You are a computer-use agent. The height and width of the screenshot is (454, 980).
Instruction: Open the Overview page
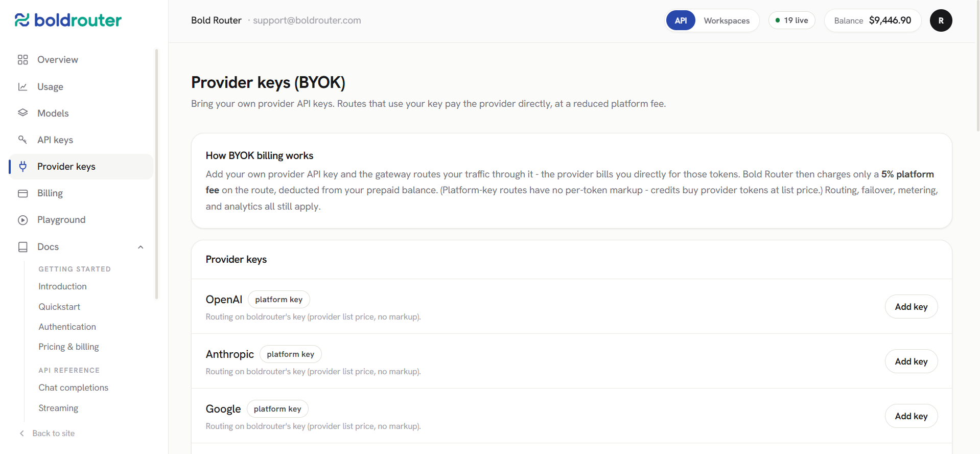pyautogui.click(x=81, y=60)
